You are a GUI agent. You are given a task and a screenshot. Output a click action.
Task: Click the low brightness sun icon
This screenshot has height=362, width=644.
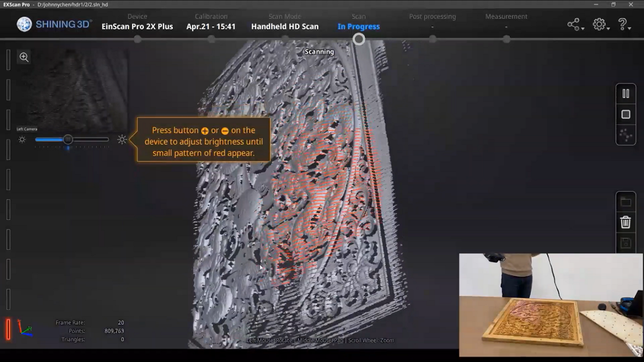[22, 139]
